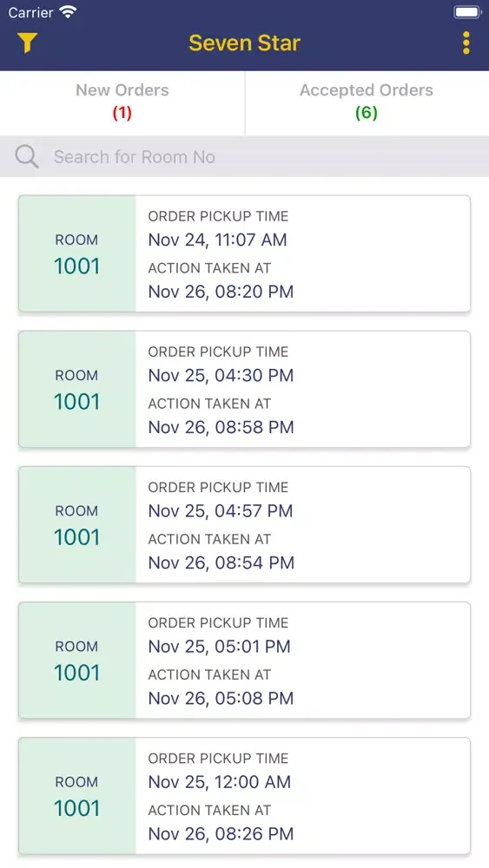The image size is (489, 868).
Task: Tap the red (1) new orders count
Action: [x=122, y=113]
